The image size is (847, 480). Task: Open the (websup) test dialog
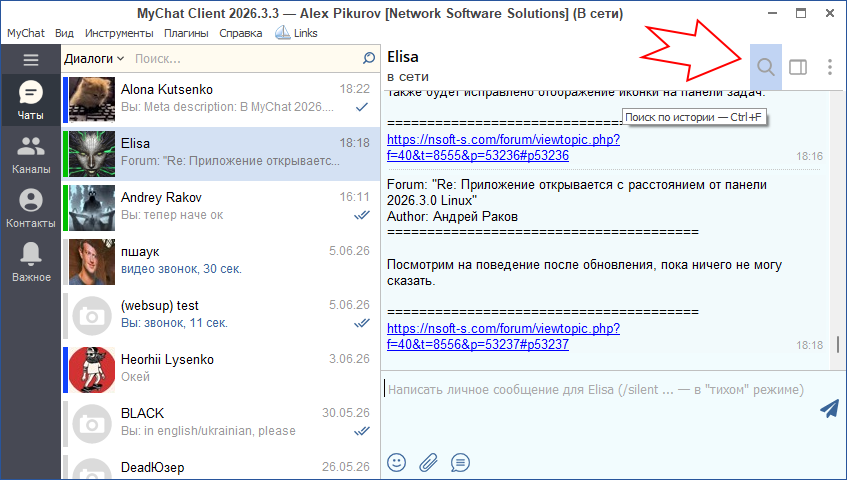(221, 316)
